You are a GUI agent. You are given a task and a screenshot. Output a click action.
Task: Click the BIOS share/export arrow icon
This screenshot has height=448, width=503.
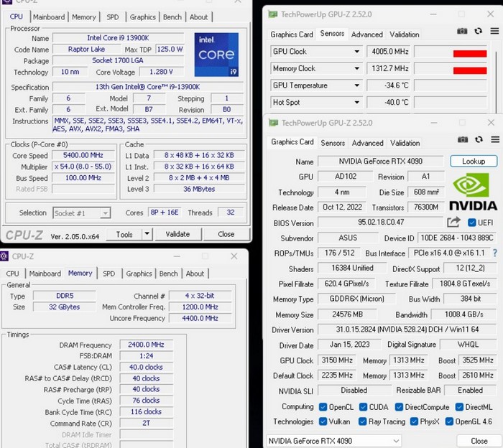pyautogui.click(x=453, y=223)
